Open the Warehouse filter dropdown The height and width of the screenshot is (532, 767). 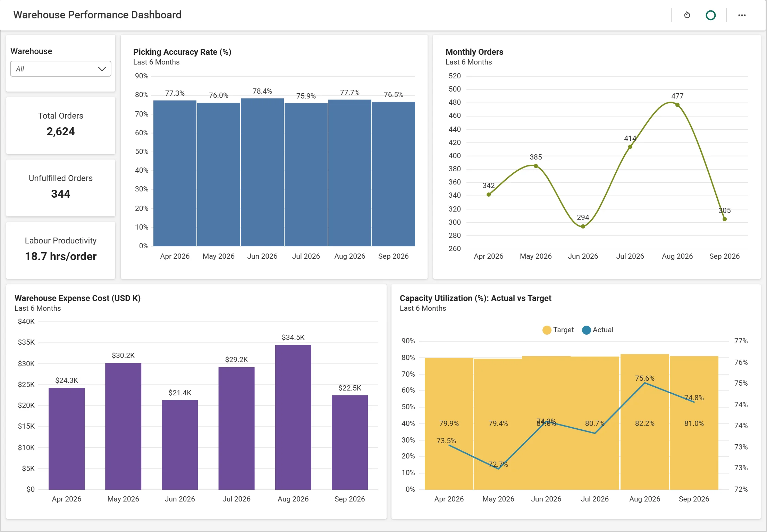tap(61, 69)
